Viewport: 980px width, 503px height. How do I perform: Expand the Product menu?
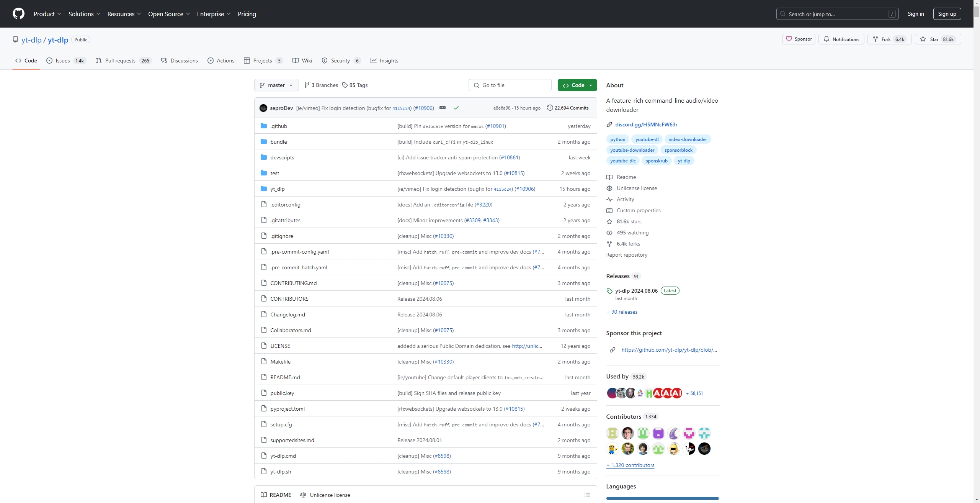(47, 14)
